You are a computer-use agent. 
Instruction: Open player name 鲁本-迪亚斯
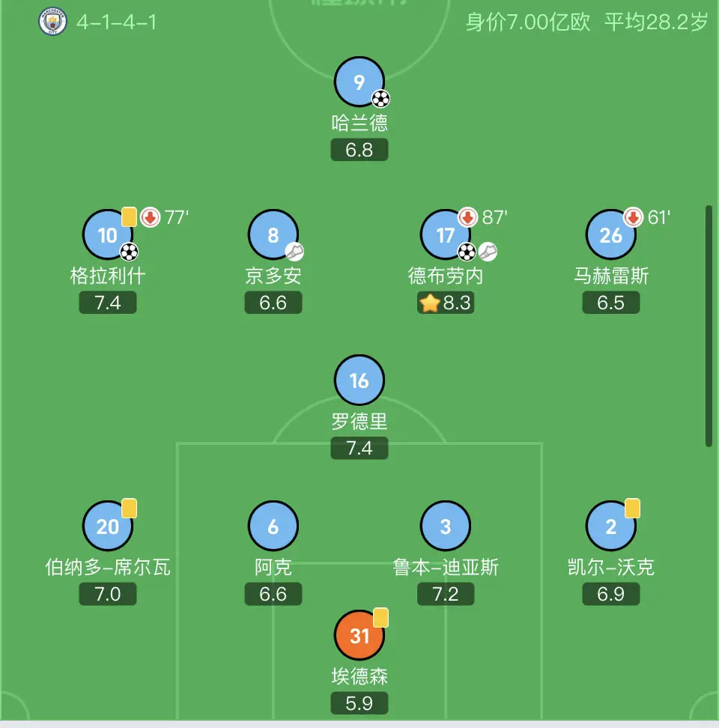445,567
